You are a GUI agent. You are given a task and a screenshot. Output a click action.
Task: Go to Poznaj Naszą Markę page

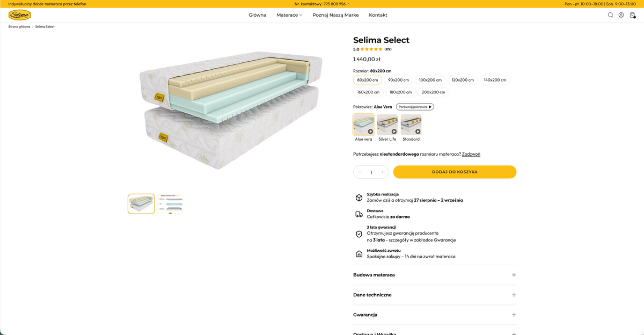point(335,15)
